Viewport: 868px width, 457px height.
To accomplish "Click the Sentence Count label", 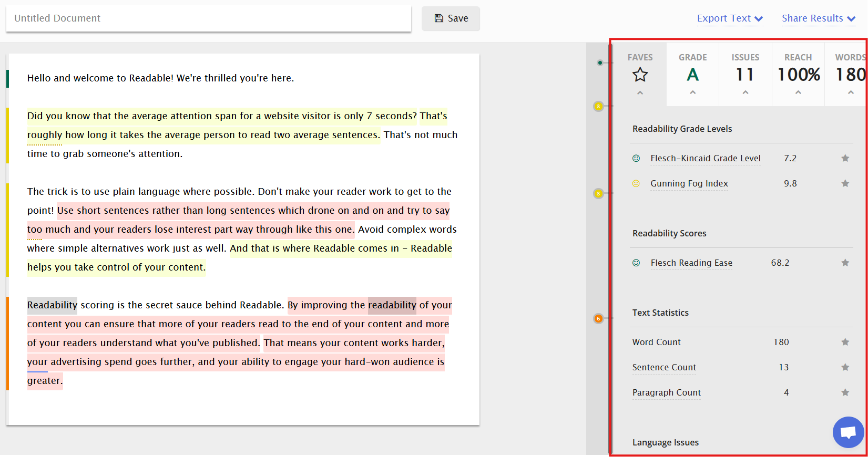I will [x=664, y=367].
